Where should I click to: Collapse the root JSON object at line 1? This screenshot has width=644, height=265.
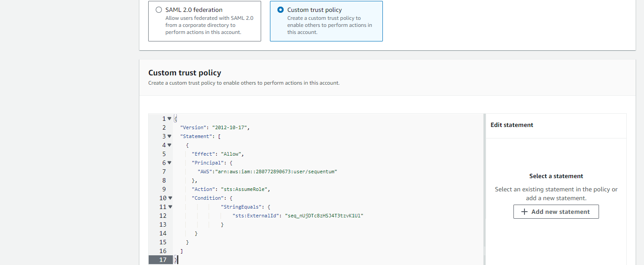[169, 119]
